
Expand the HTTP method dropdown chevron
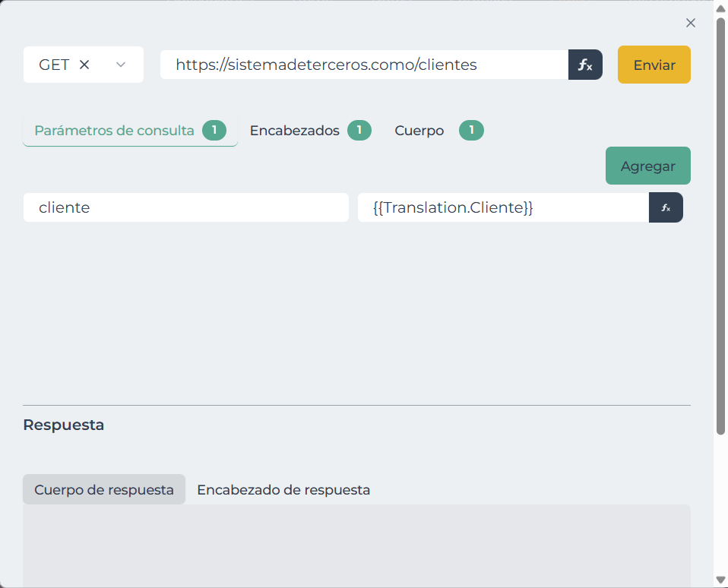tap(121, 65)
